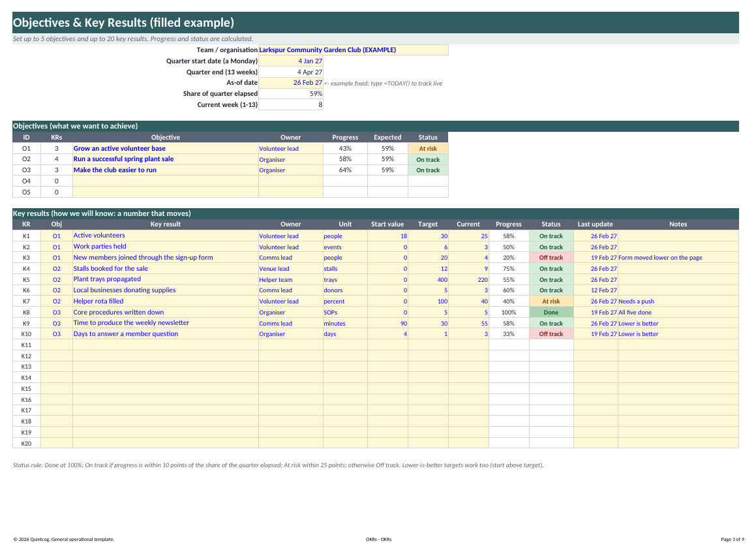The height and width of the screenshot is (554, 756).
Task: Click the empty Key result cell in row K11
Action: pos(166,345)
